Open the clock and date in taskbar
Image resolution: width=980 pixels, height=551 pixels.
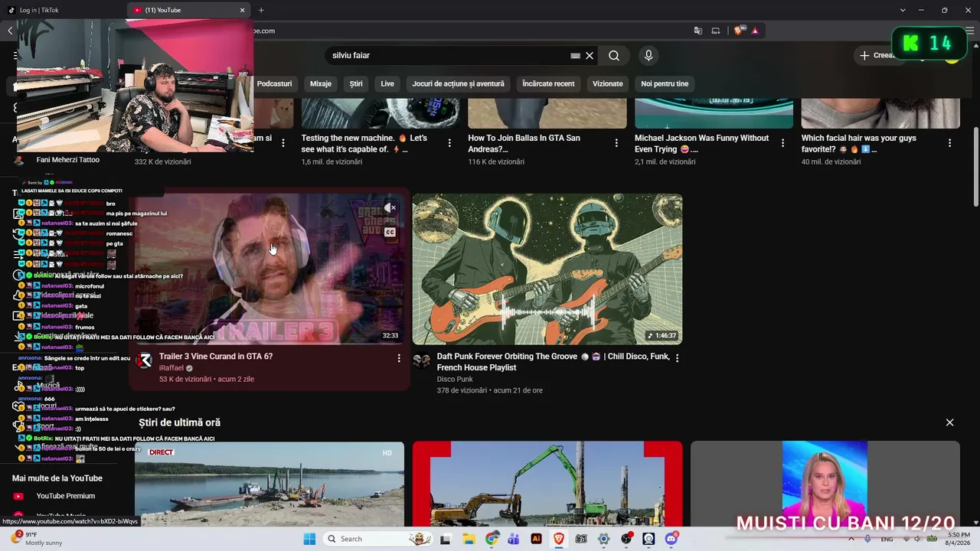point(959,539)
